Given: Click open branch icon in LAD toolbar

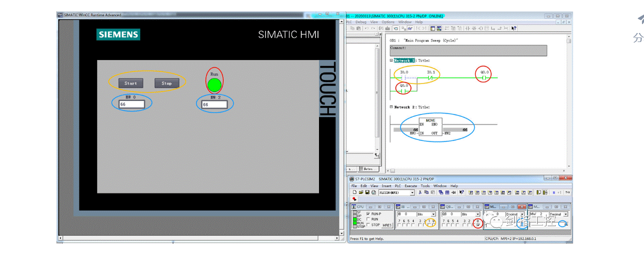Looking at the screenshot, I should (x=493, y=28).
